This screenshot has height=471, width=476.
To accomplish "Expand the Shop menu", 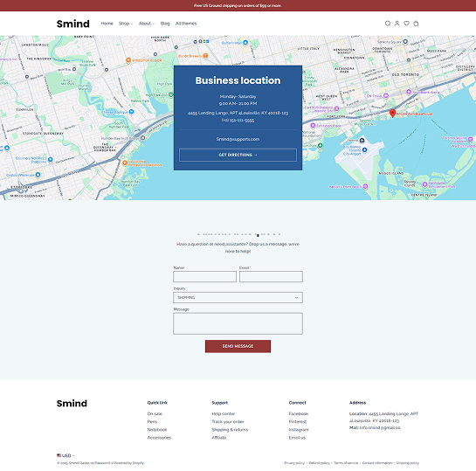I will pyautogui.click(x=126, y=24).
